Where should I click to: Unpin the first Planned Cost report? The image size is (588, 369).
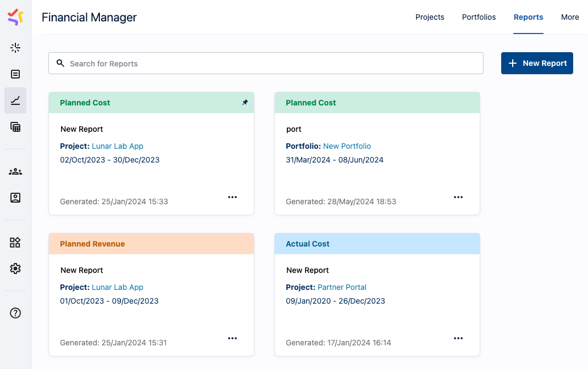(x=245, y=103)
